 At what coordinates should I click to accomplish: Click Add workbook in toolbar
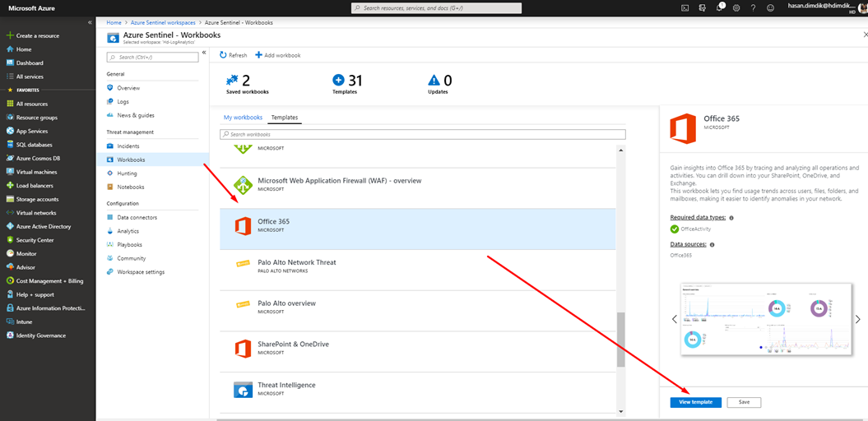(x=278, y=55)
